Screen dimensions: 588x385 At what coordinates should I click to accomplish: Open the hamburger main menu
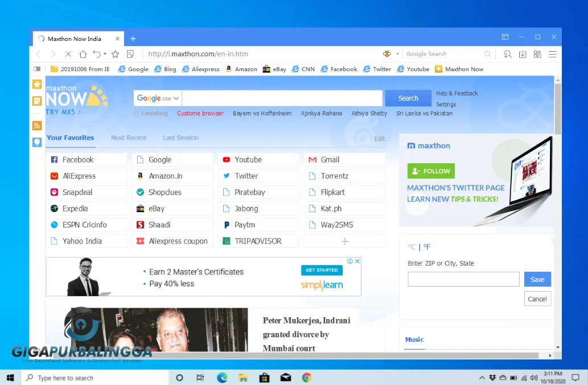coord(552,53)
